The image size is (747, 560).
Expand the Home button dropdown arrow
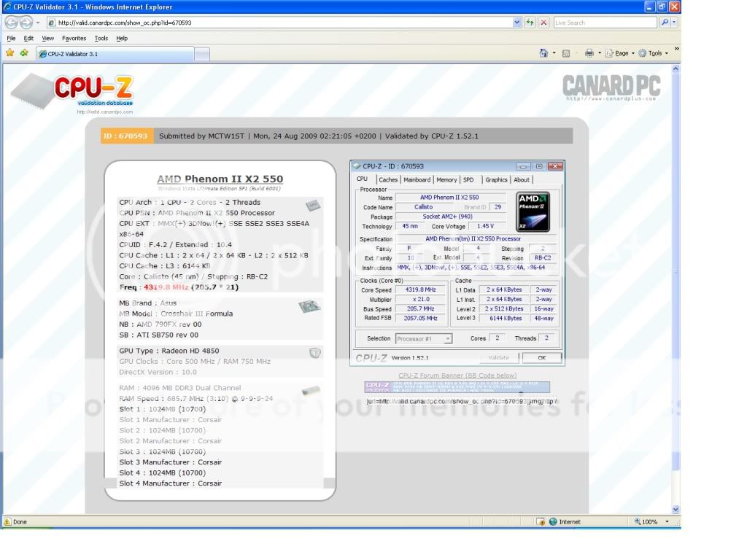coord(554,52)
